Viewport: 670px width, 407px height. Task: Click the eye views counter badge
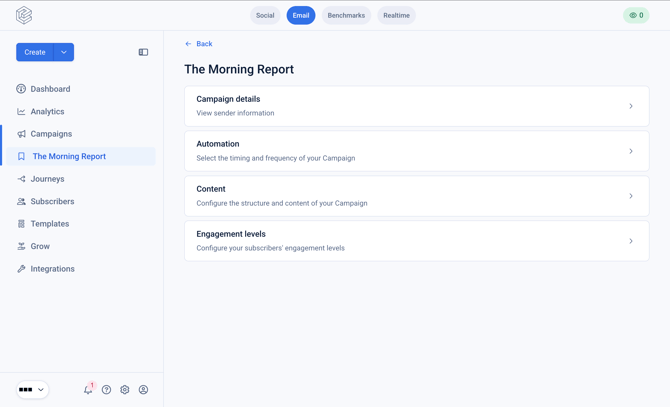coord(636,15)
